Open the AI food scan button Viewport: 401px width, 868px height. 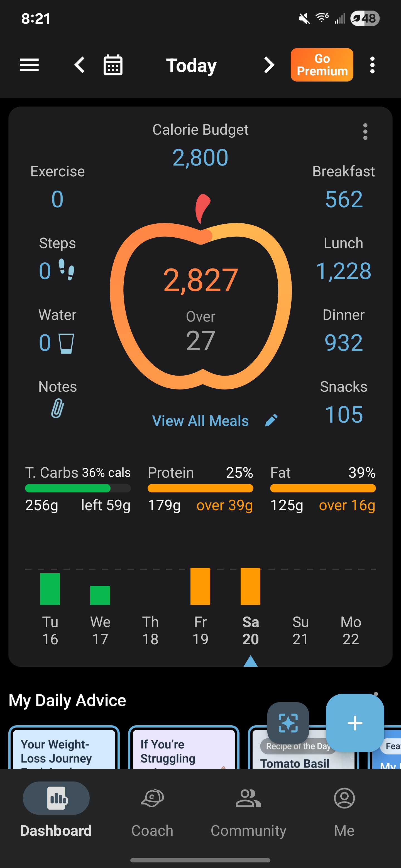pyautogui.click(x=288, y=722)
